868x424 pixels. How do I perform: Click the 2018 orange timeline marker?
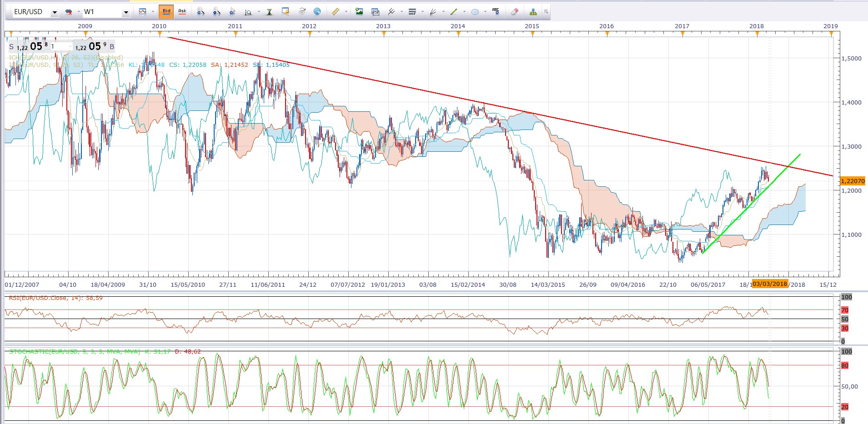(757, 33)
